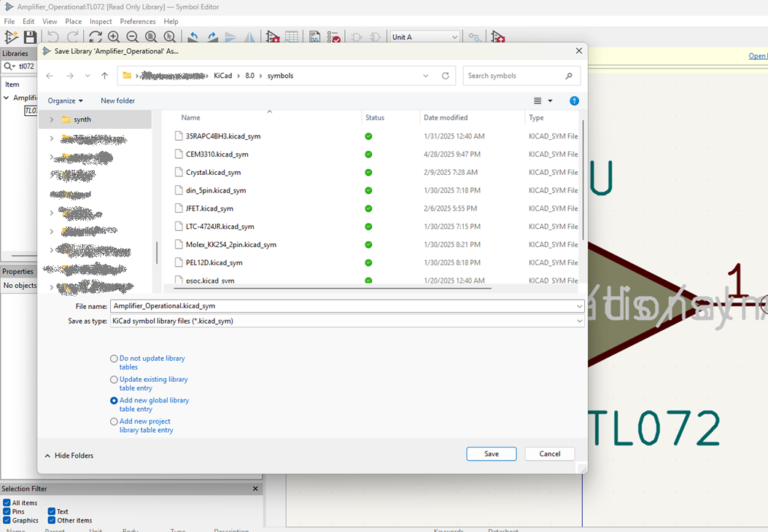Image resolution: width=768 pixels, height=532 pixels.
Task: Toggle Pins selection filter checkbox
Action: tap(7, 512)
